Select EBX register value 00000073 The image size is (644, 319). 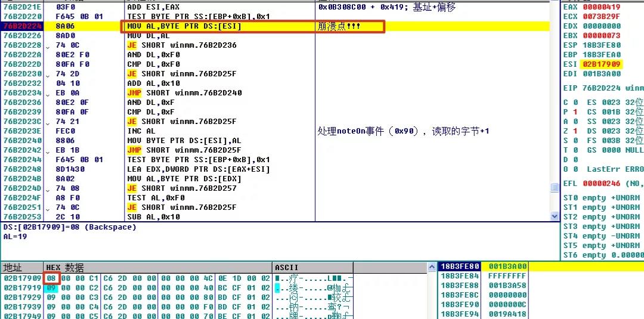pyautogui.click(x=602, y=35)
